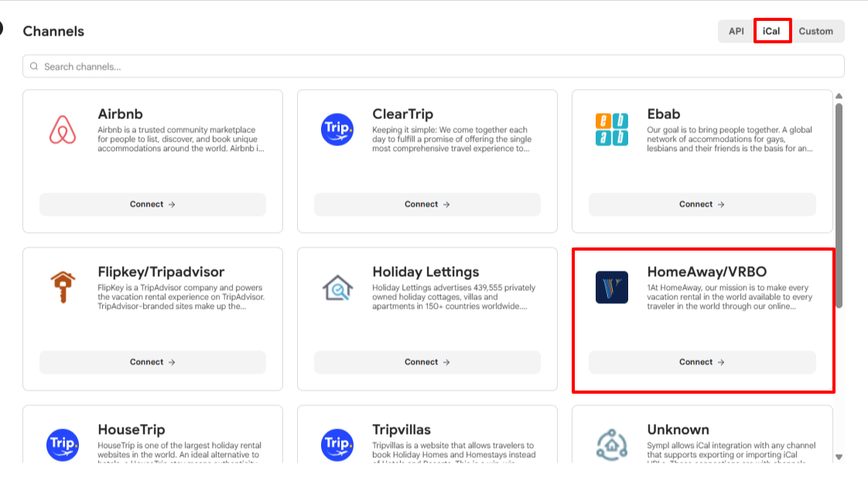Switch to the API tab
Image resolution: width=868 pixels, height=478 pixels.
tap(736, 31)
